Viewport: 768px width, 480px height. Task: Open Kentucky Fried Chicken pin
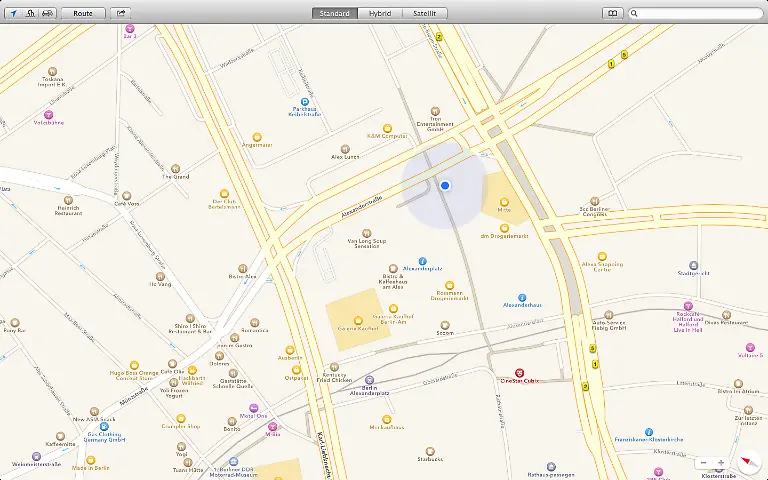334,367
